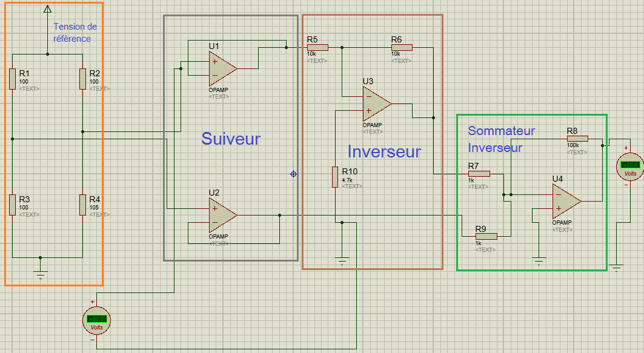Click the Suiveur text label
The height and width of the screenshot is (353, 644).
coord(231,139)
